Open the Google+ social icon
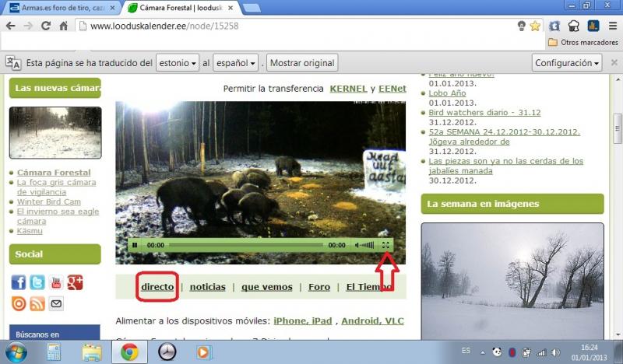This screenshot has height=364, width=623. (x=76, y=282)
